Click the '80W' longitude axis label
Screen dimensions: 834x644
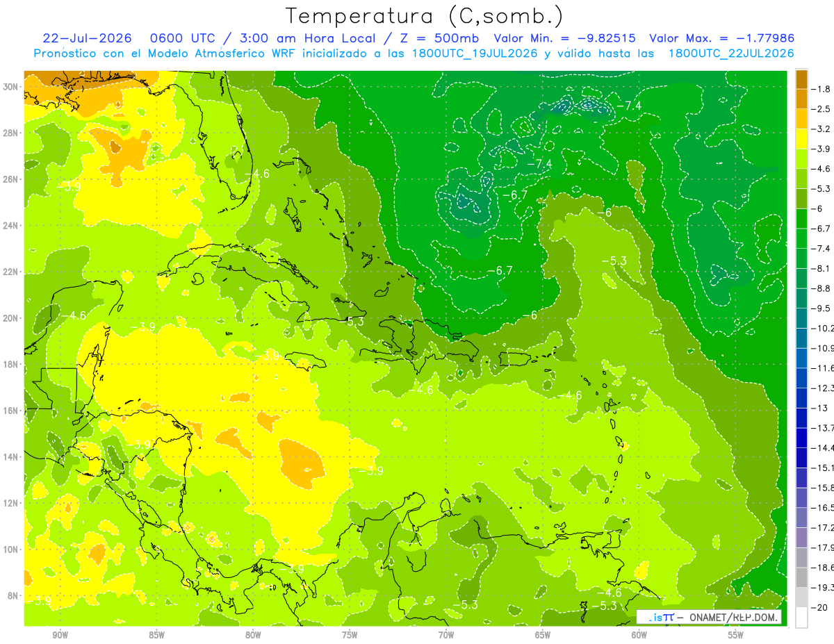click(253, 635)
